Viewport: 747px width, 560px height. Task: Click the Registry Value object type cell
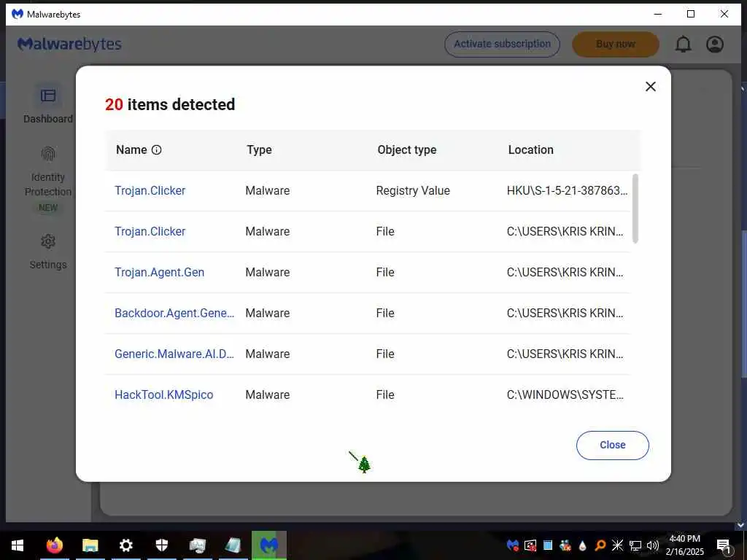[413, 190]
